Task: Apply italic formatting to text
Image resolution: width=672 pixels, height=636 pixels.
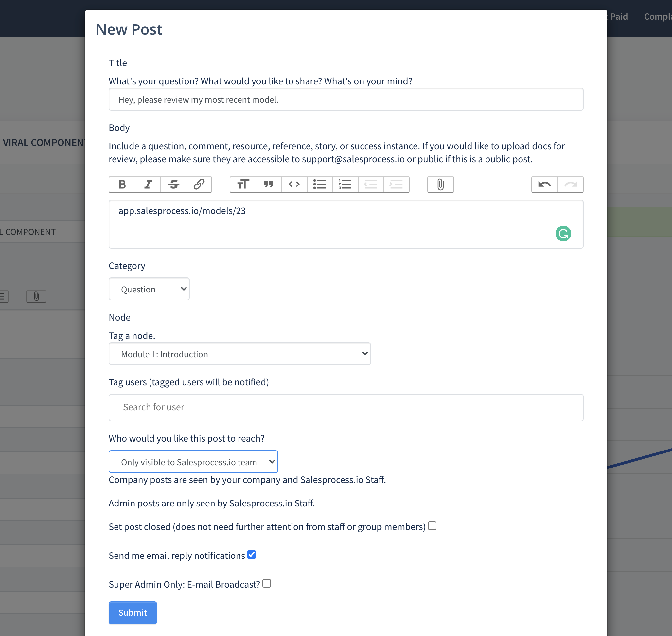Action: click(148, 185)
